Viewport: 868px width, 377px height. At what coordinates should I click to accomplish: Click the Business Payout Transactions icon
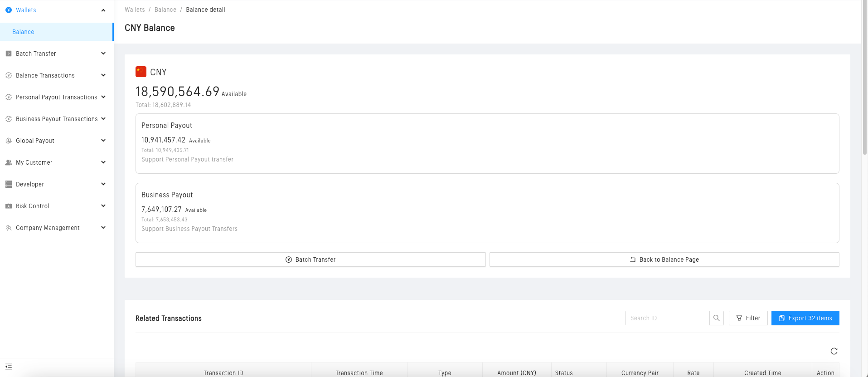click(9, 119)
